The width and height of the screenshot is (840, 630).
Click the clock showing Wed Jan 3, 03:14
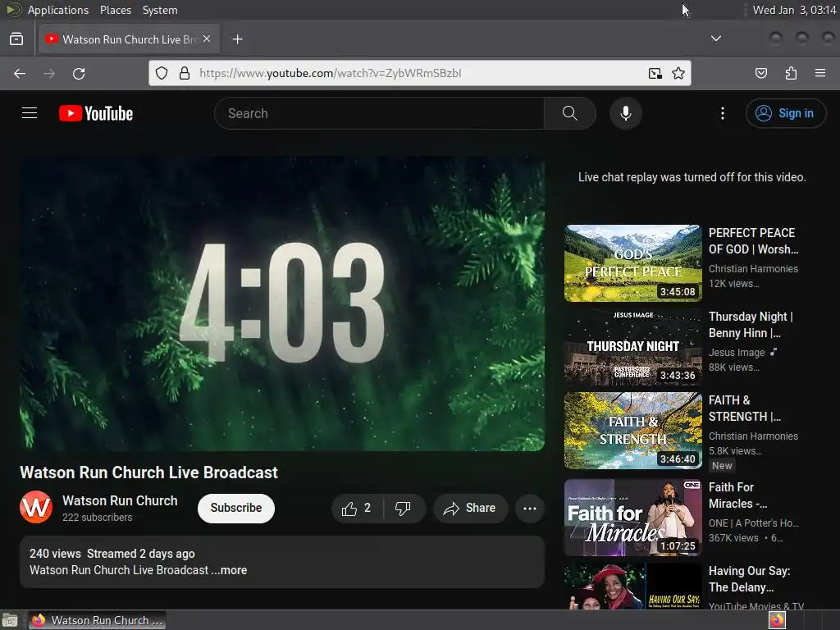[794, 10]
